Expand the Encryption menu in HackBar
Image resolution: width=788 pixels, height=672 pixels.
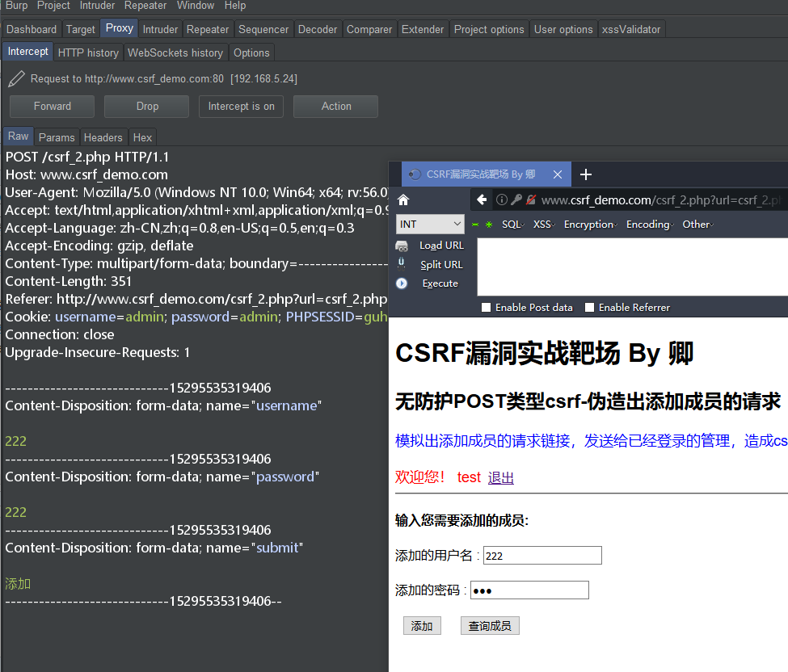[591, 225]
